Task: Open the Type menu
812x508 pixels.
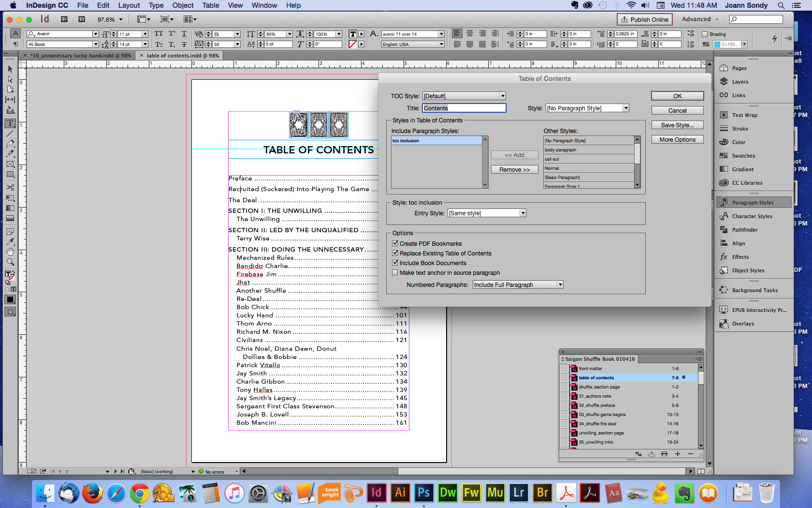Action: point(156,5)
